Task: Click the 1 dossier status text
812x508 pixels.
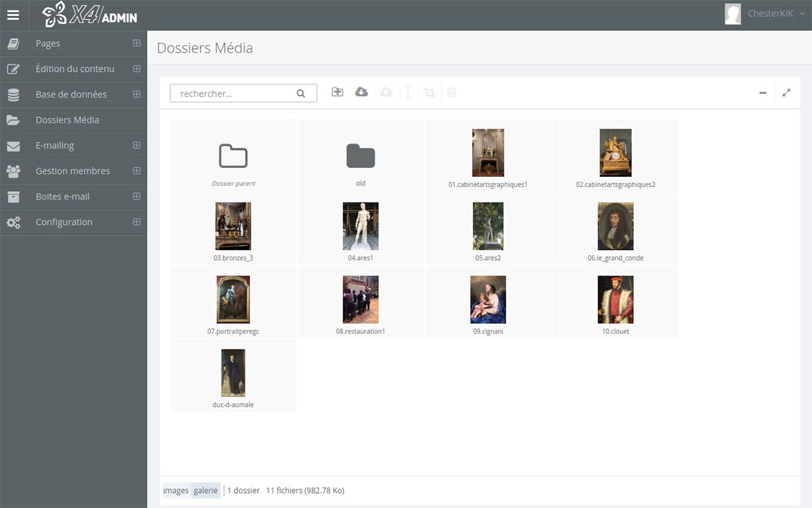Action: tap(244, 490)
